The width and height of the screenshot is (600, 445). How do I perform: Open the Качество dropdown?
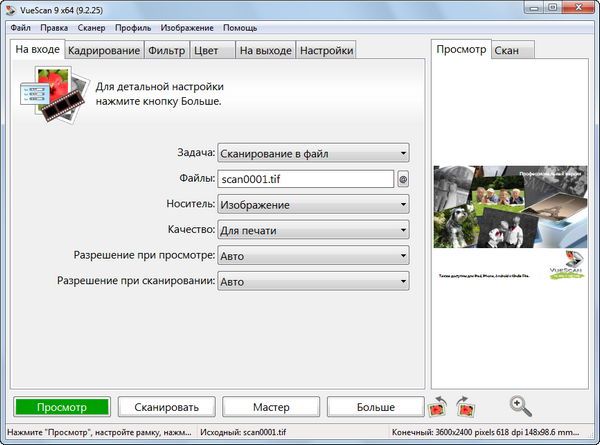[x=313, y=230]
